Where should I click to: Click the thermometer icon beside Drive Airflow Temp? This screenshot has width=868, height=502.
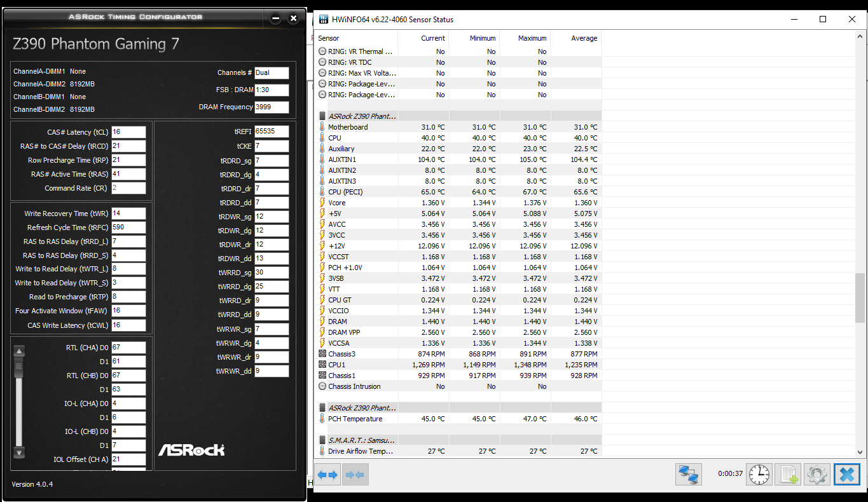click(322, 451)
